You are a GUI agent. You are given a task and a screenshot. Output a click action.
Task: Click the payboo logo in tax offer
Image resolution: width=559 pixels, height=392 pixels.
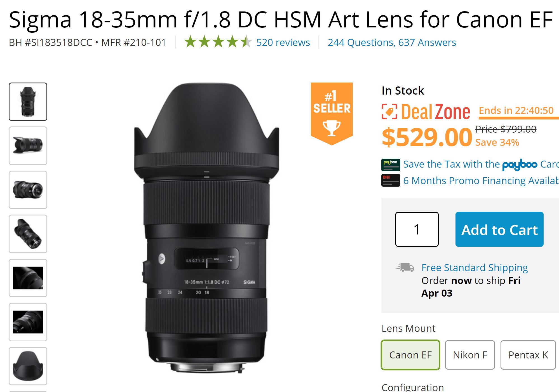click(x=520, y=165)
